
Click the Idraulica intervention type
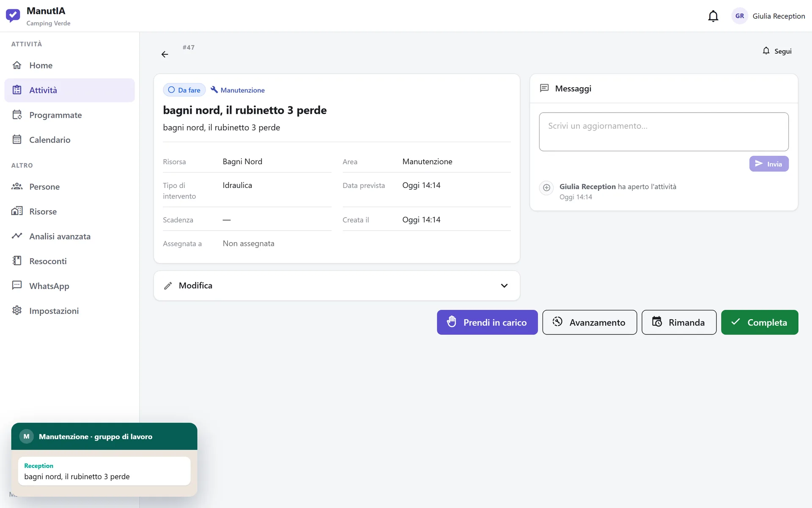[237, 185]
